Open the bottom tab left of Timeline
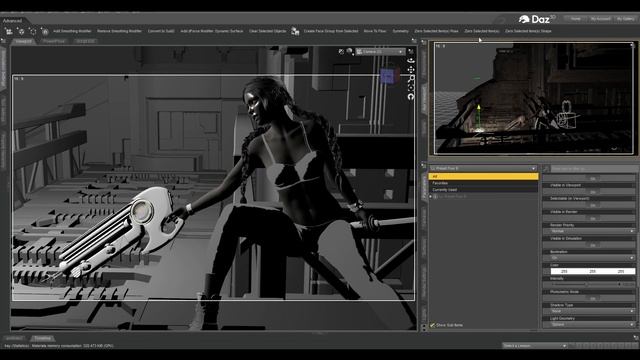The height and width of the screenshot is (360, 640). point(15,338)
